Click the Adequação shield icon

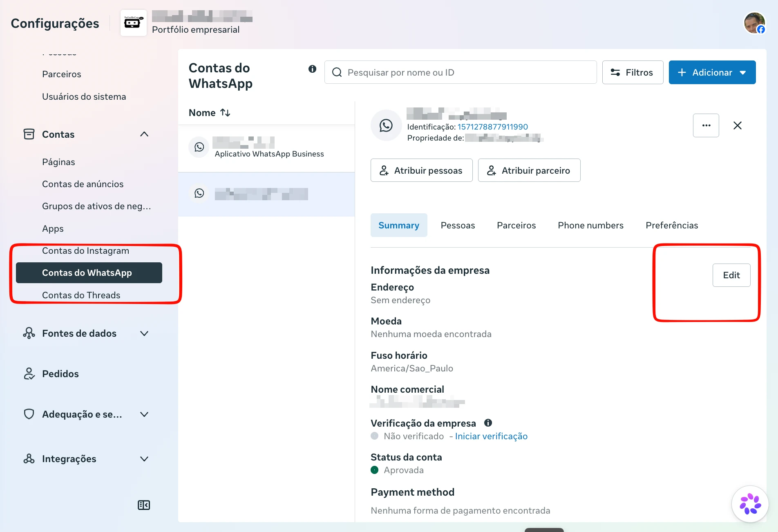(29, 414)
